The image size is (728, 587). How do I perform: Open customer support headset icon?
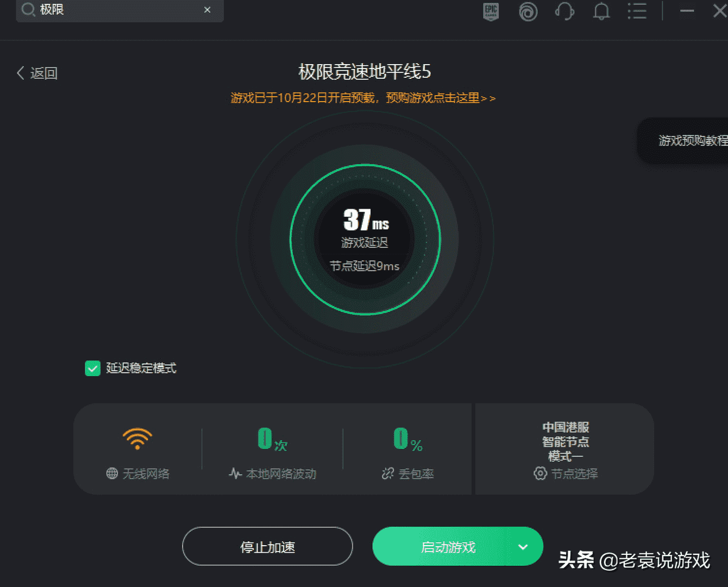pos(565,11)
